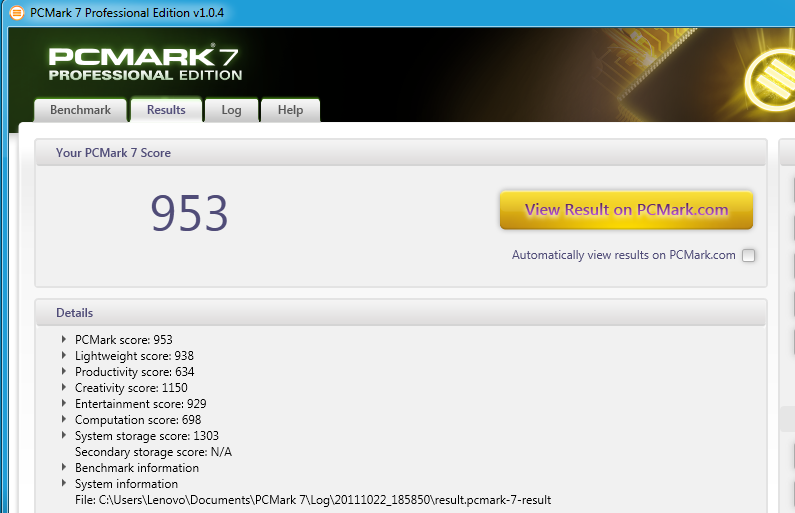The width and height of the screenshot is (795, 513).
Task: Open the Results tab
Action: (166, 109)
